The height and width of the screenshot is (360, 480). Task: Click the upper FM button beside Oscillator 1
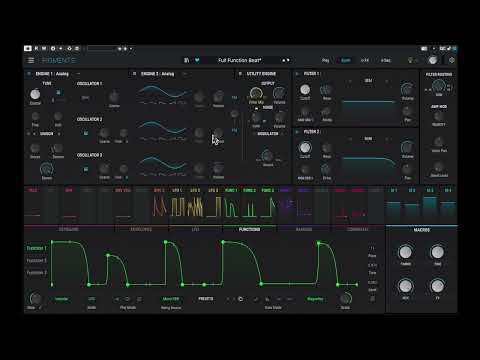[x=235, y=98]
